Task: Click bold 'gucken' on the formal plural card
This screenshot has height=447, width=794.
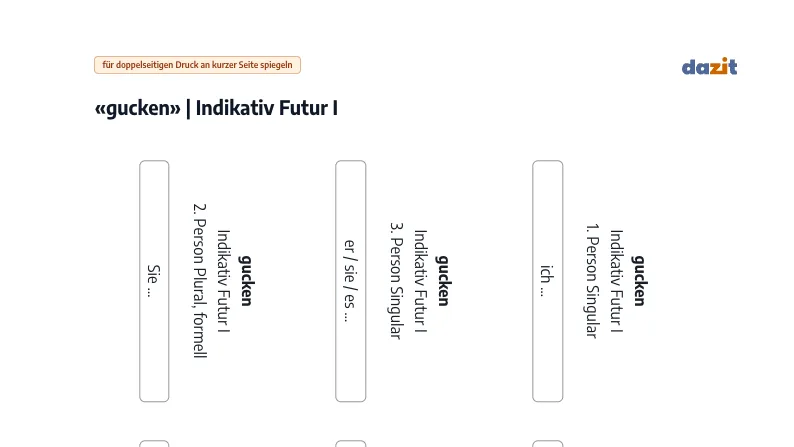Action: pyautogui.click(x=246, y=281)
